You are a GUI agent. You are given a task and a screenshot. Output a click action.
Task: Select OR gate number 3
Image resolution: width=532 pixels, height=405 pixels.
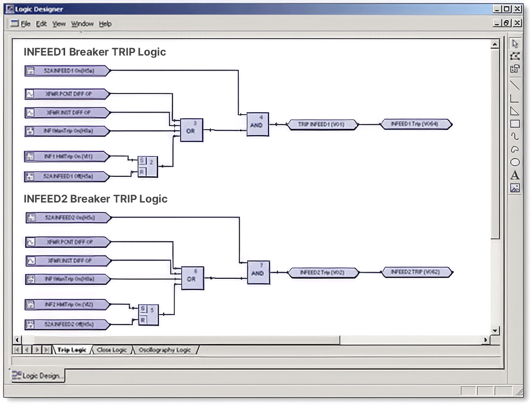coord(192,130)
